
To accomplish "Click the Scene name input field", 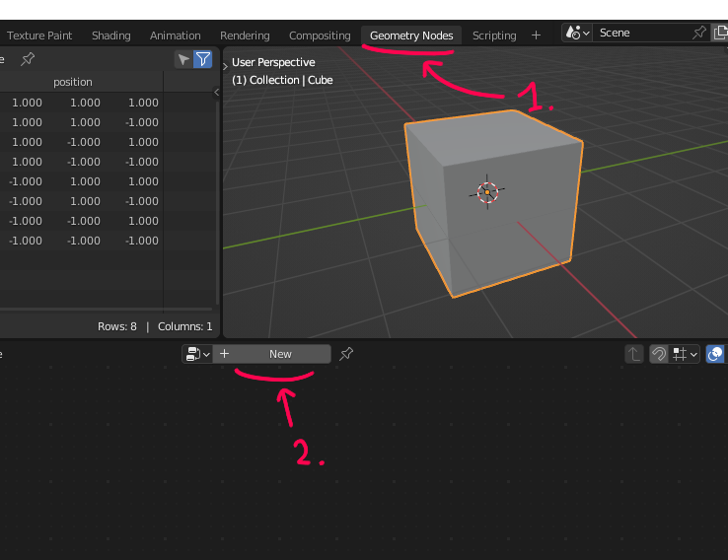I will click(641, 33).
